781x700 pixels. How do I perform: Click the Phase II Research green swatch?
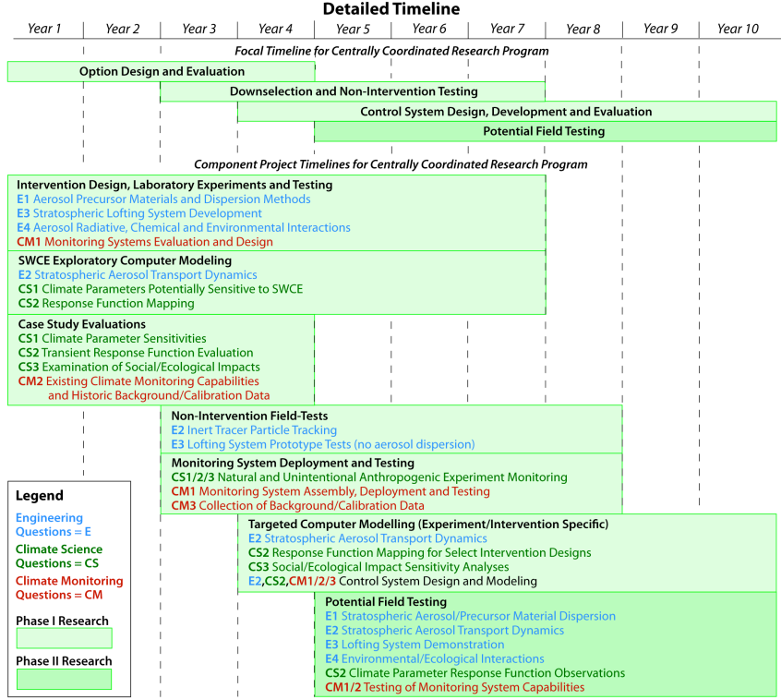point(65,680)
